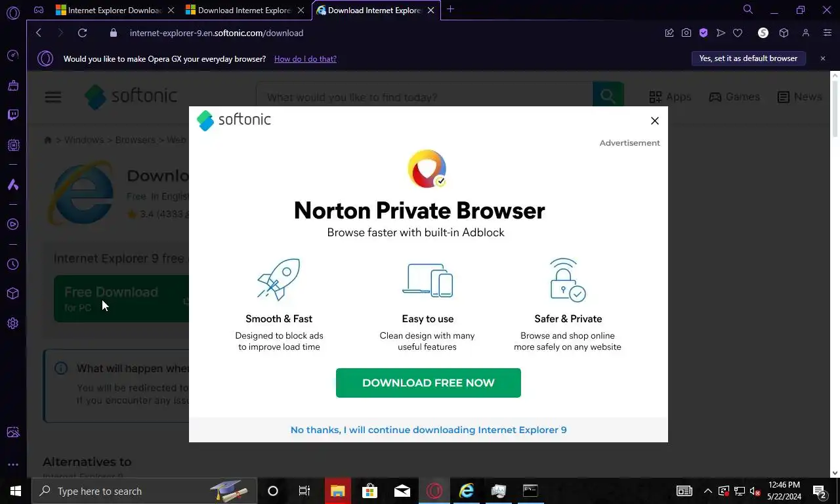Open the Player panel in sidebar
Image resolution: width=840 pixels, height=504 pixels.
(12, 224)
